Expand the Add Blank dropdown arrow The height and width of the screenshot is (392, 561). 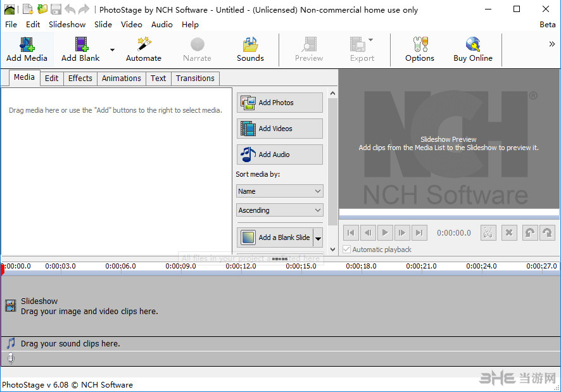coord(112,50)
